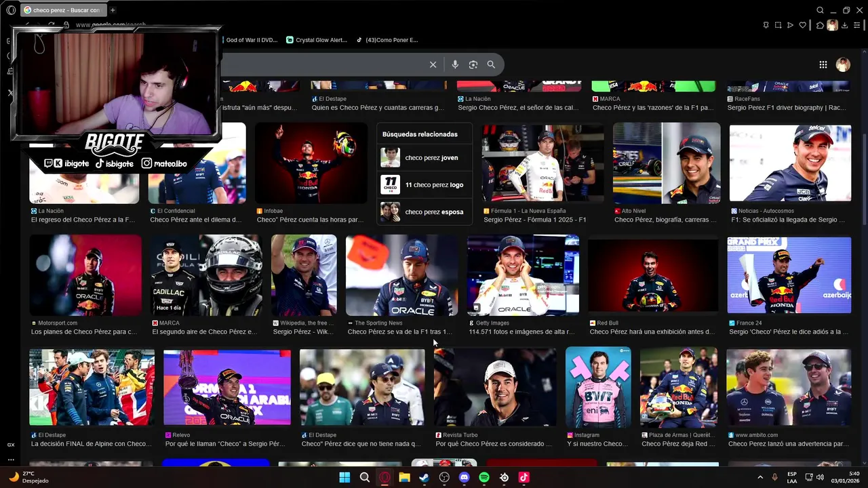Open the Instagram pink BWT image
The width and height of the screenshot is (868, 488).
coord(598,387)
